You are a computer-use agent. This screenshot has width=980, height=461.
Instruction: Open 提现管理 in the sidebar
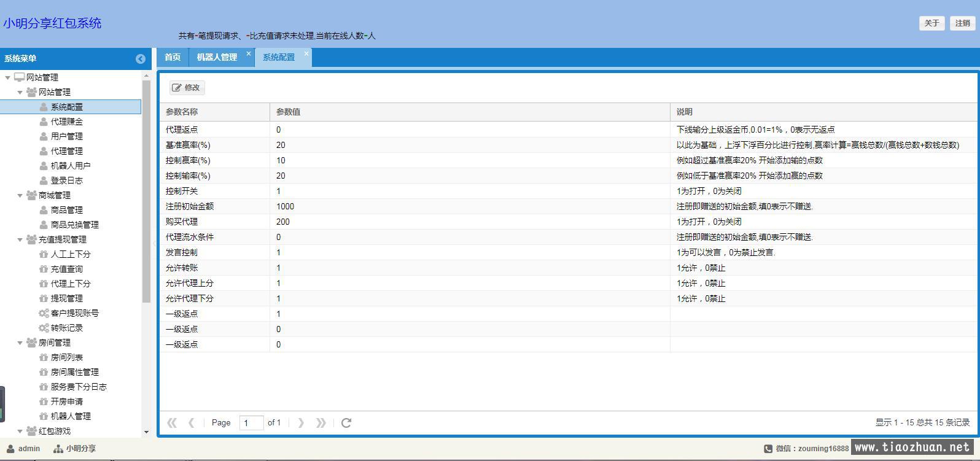(67, 298)
